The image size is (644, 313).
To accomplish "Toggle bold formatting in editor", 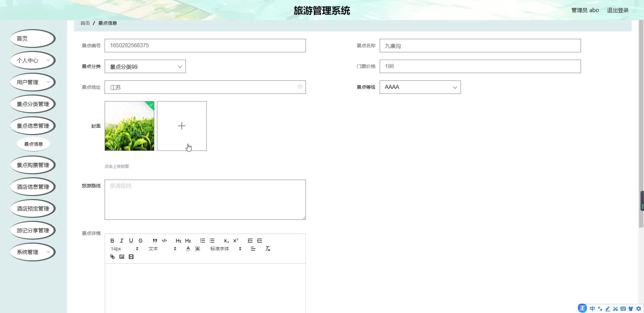I will [x=112, y=241].
